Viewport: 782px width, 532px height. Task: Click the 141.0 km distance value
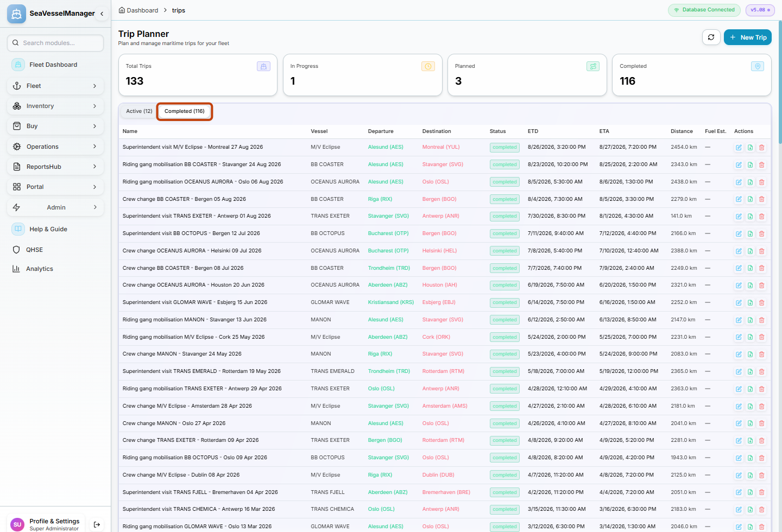point(681,216)
